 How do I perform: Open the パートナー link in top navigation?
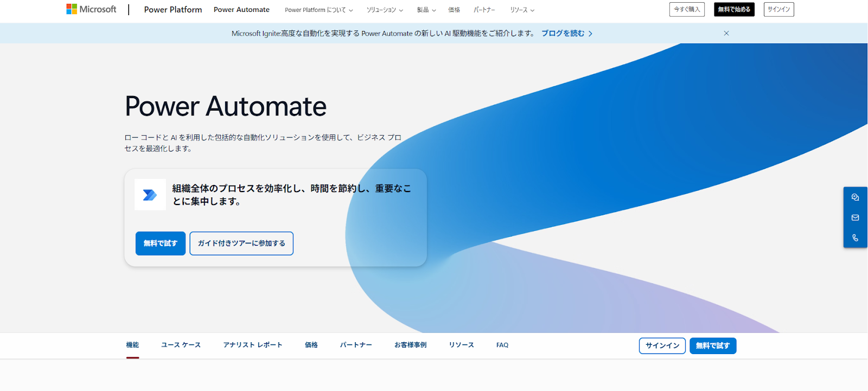(484, 10)
